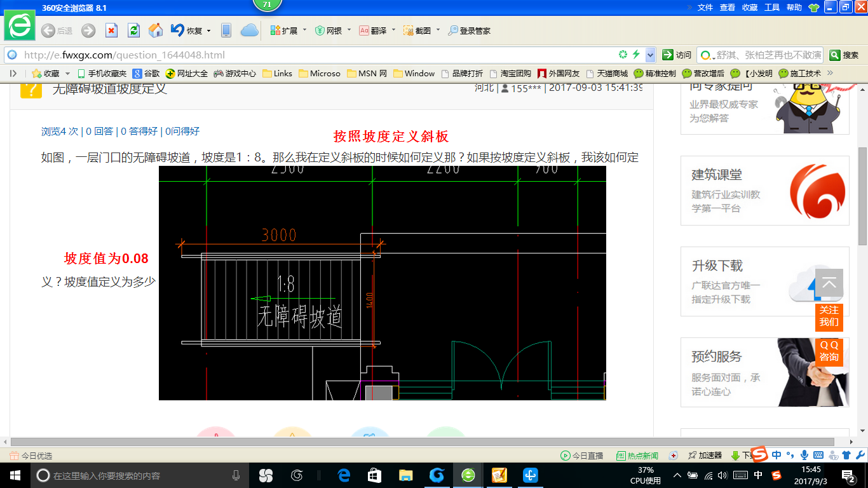Open the 天猫商城 bookmark
Screen dimensions: 868x488
(607, 74)
